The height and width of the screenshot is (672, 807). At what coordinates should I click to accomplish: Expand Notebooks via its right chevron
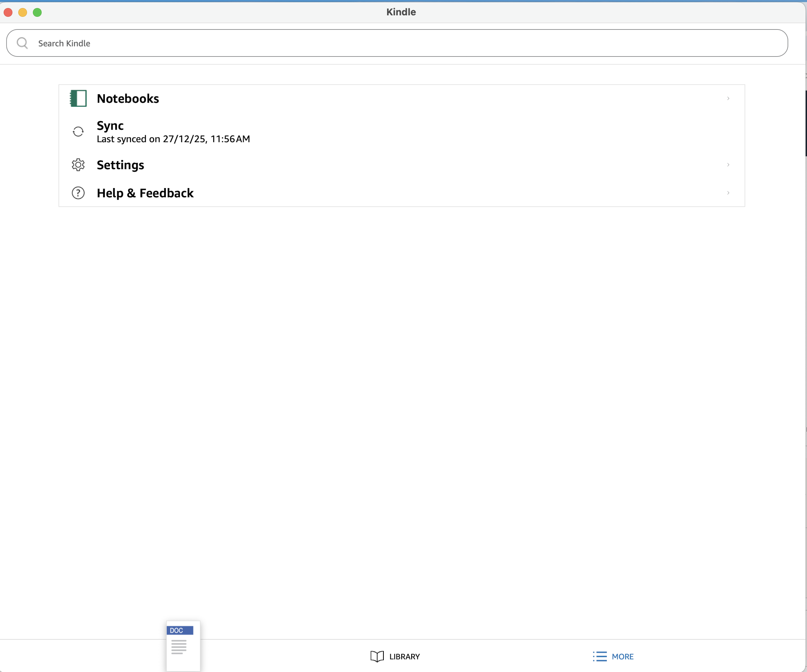(728, 98)
